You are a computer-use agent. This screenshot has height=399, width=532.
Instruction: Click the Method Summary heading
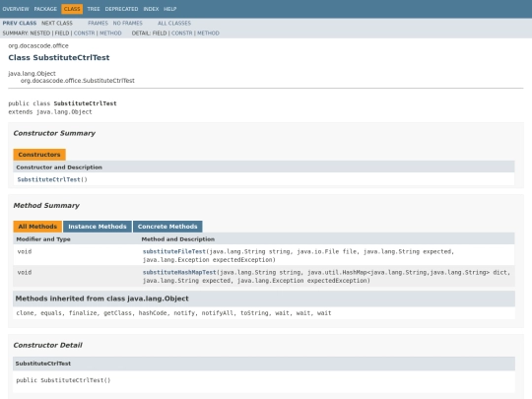46,205
